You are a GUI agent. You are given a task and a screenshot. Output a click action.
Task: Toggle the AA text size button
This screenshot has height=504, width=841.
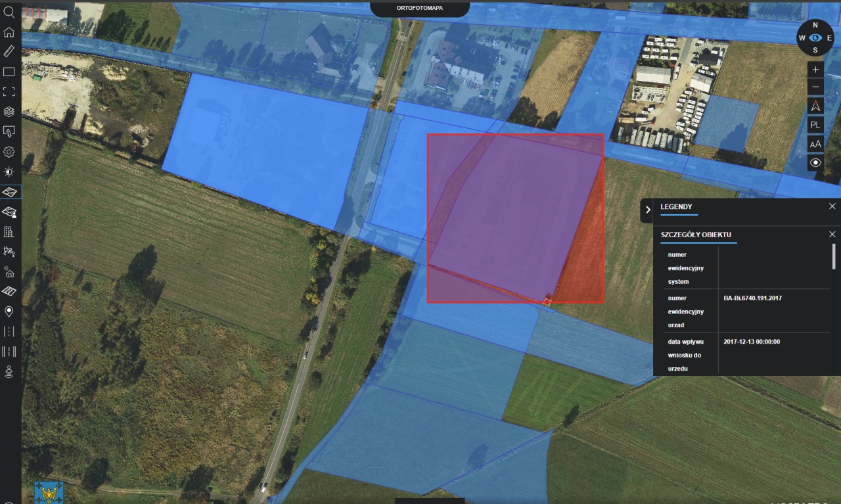click(x=815, y=144)
